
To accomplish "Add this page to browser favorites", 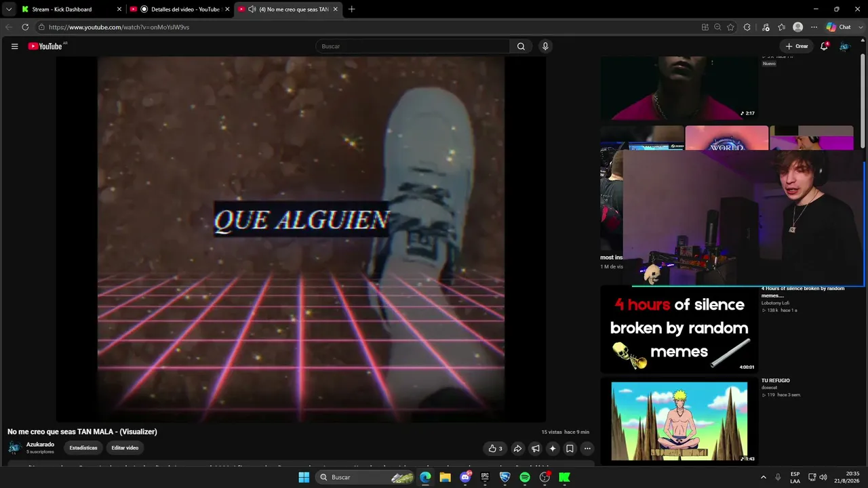I will tap(730, 27).
